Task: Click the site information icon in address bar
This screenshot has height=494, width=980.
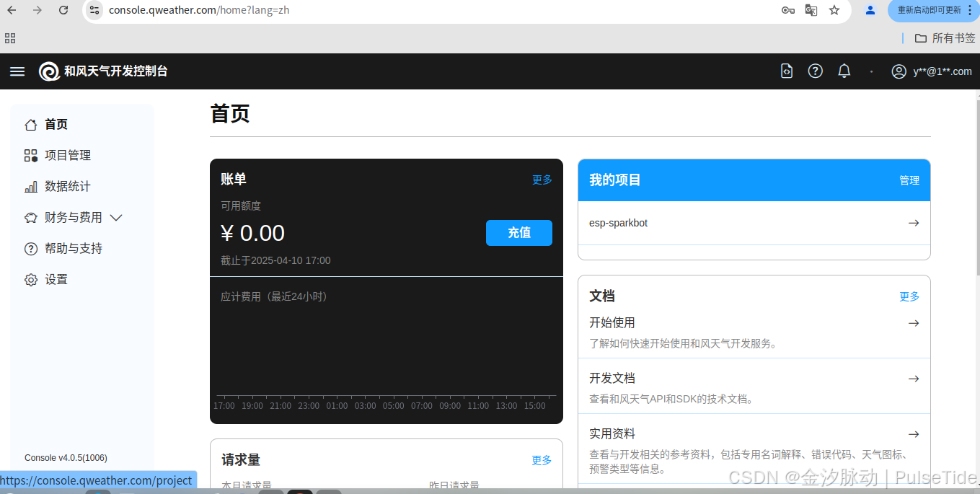Action: 94,10
